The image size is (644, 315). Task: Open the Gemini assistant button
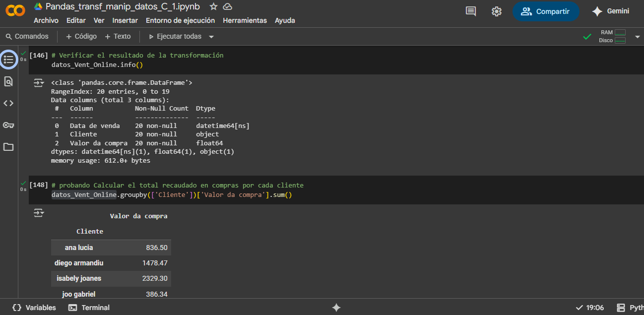pyautogui.click(x=611, y=11)
